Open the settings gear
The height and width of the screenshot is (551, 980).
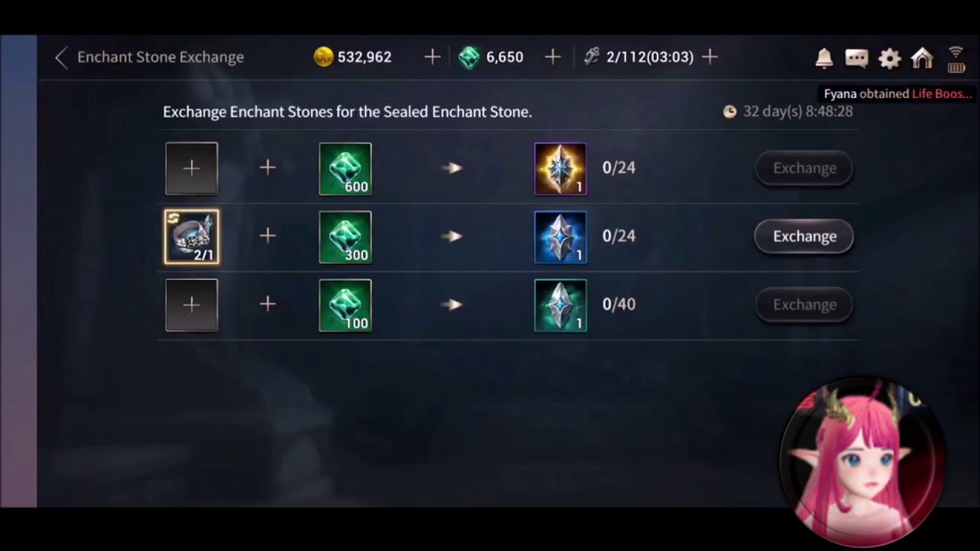tap(889, 58)
